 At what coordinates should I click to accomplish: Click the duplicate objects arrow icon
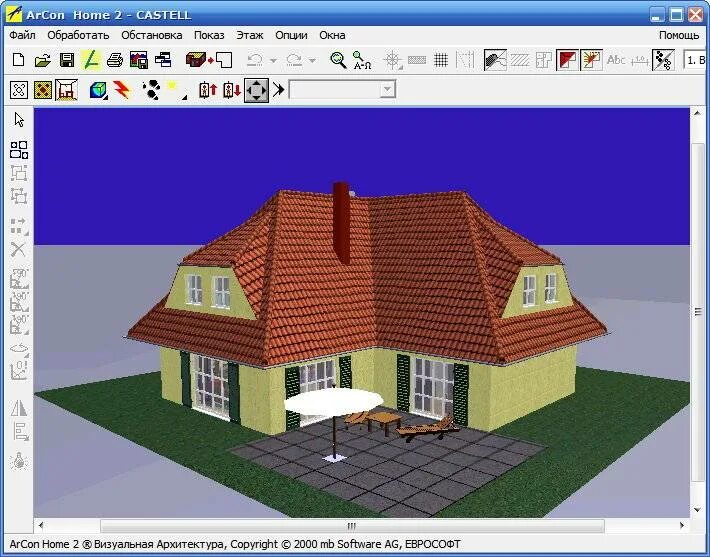click(19, 226)
